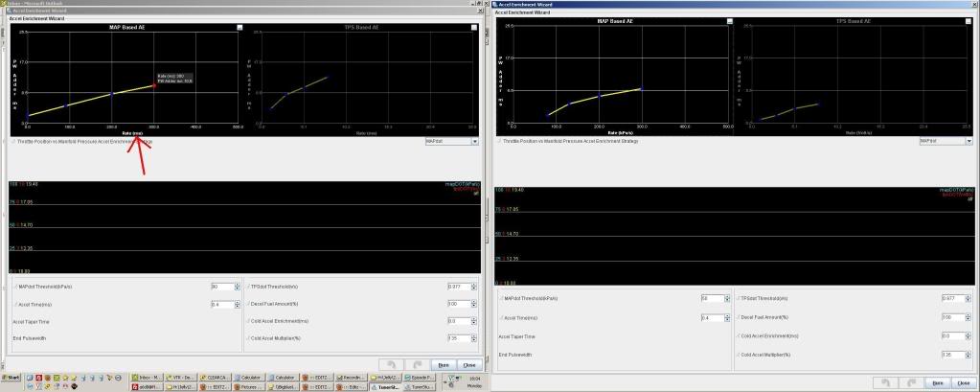
Task: Maximize MAP Based AE graph in left window
Action: point(240,28)
